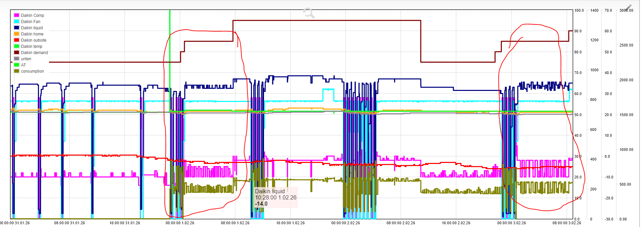Hide the Daikin liquid series via legend
Screen dimensions: 644x227
32,28
